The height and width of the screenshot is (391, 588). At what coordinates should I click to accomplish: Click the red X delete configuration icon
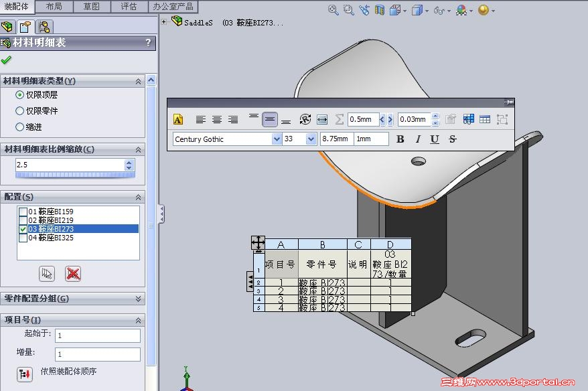coord(73,274)
